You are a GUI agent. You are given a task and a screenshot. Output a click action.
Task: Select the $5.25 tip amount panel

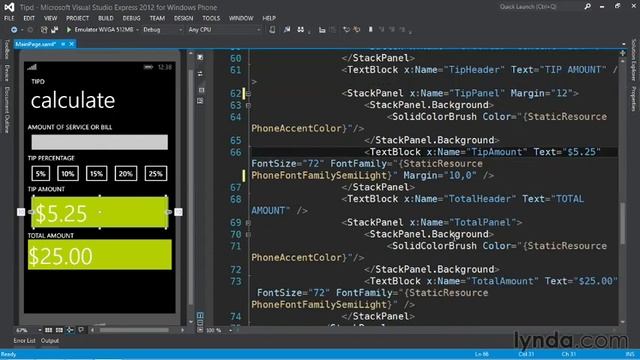(x=100, y=212)
